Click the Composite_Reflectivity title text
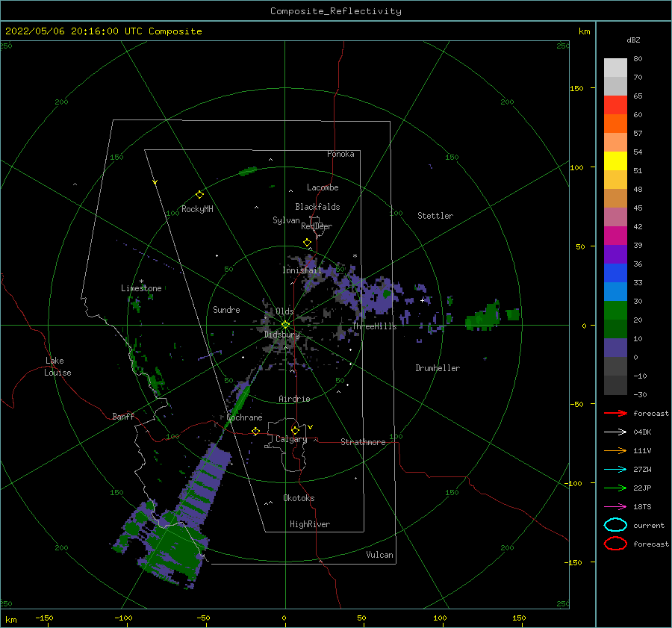 tap(335, 11)
